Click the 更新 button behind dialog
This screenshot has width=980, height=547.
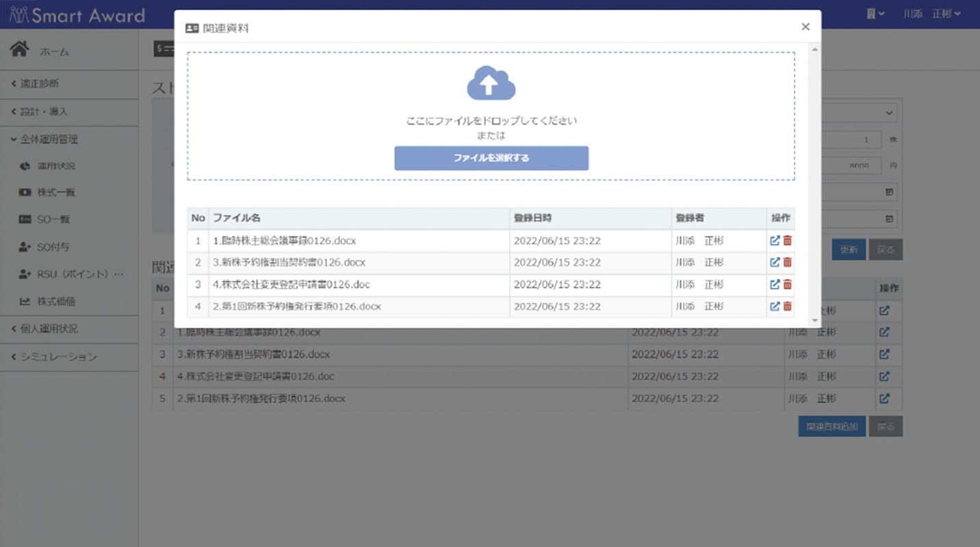tap(849, 250)
